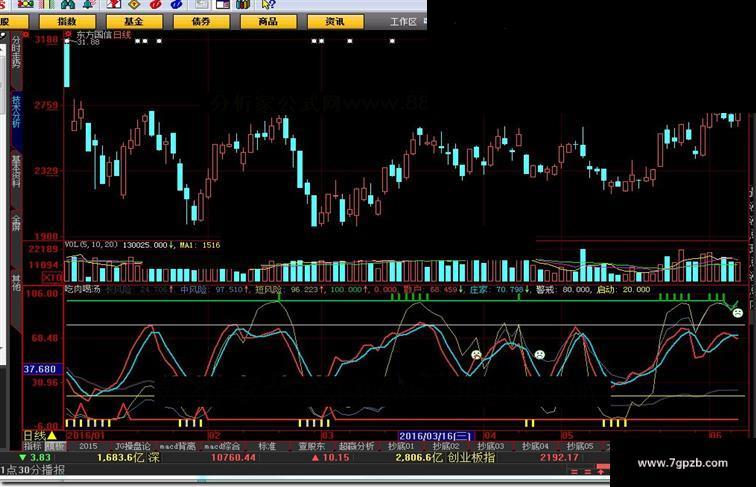
Task: Select the JG操盘论 template tab
Action: (133, 446)
